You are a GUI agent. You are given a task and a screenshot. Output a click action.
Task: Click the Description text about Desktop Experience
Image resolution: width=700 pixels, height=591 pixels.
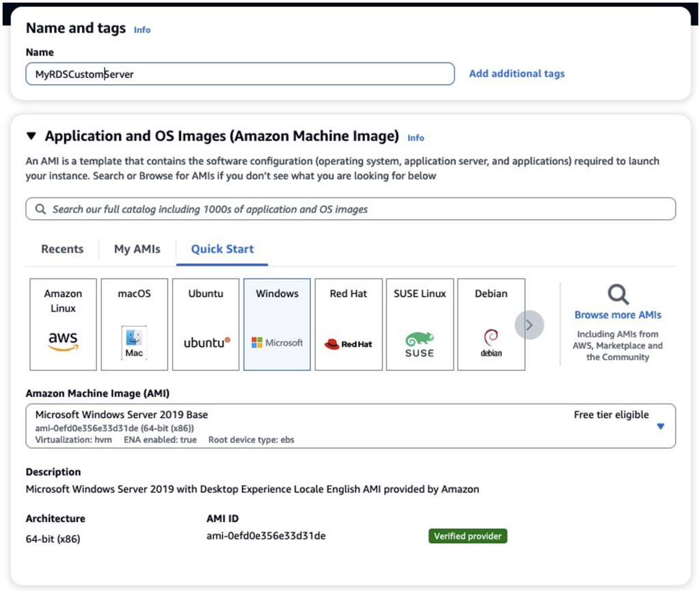tap(252, 489)
